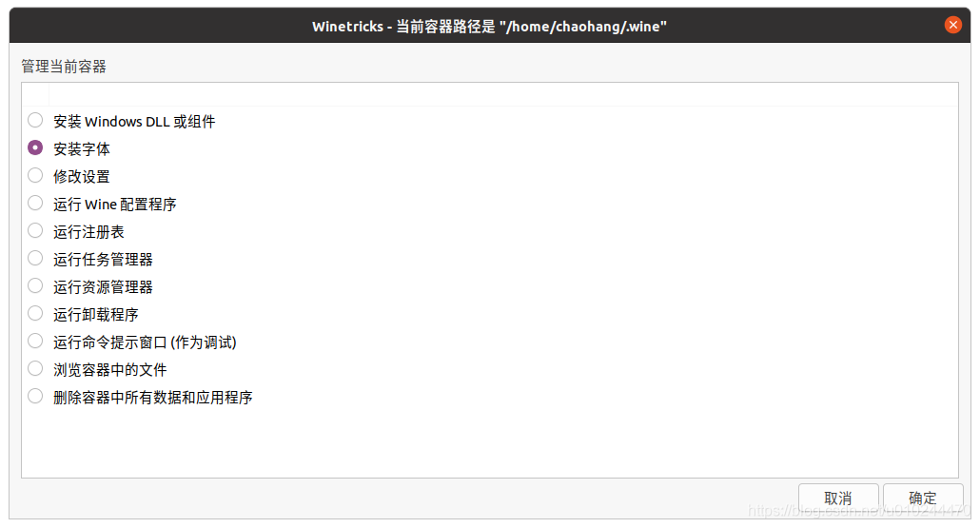Confirm with the 确定 button
The width and height of the screenshot is (980, 528).
(923, 499)
